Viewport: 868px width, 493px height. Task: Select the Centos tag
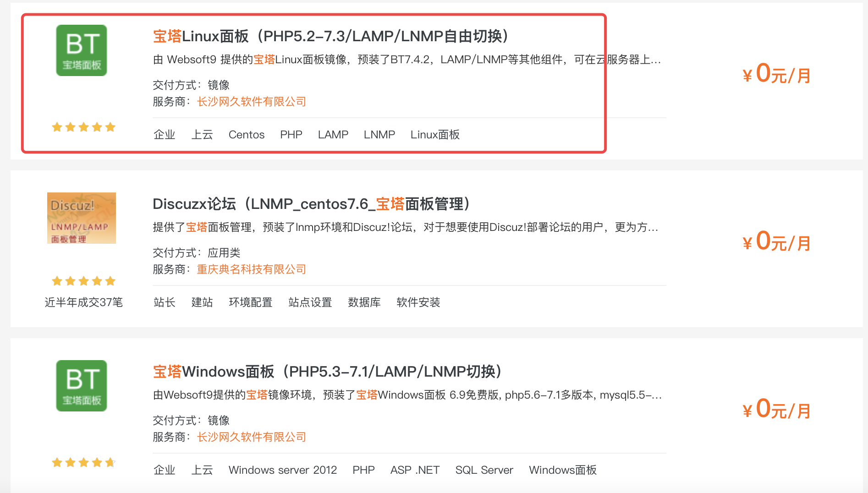247,135
